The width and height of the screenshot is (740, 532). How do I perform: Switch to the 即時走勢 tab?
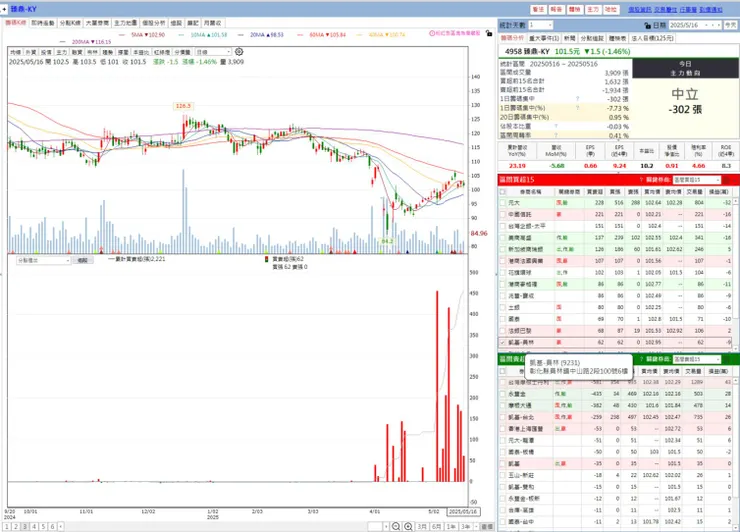[x=43, y=23]
